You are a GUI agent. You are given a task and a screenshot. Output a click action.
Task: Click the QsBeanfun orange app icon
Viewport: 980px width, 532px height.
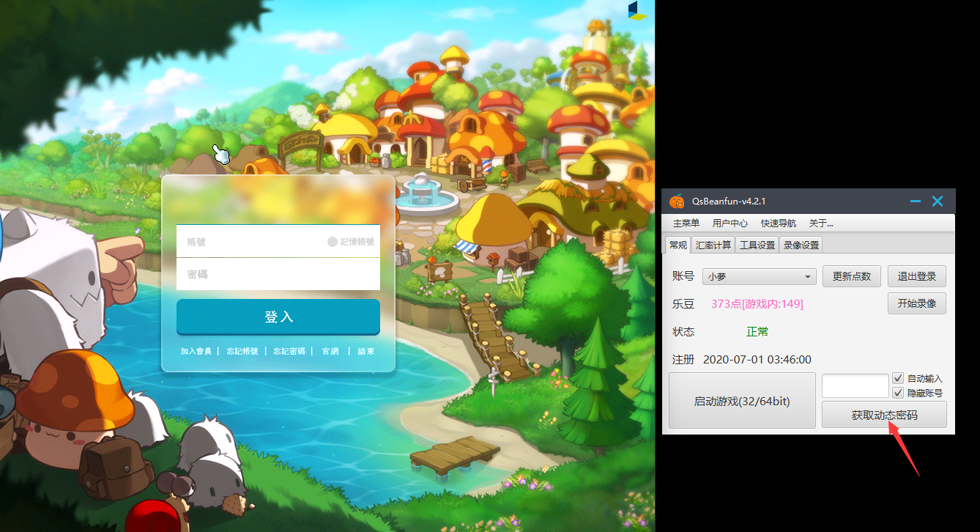pyautogui.click(x=677, y=202)
